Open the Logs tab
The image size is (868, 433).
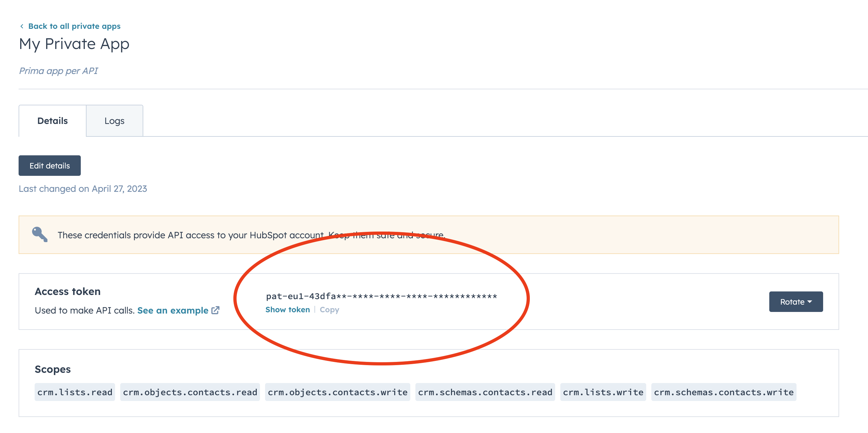coord(114,121)
